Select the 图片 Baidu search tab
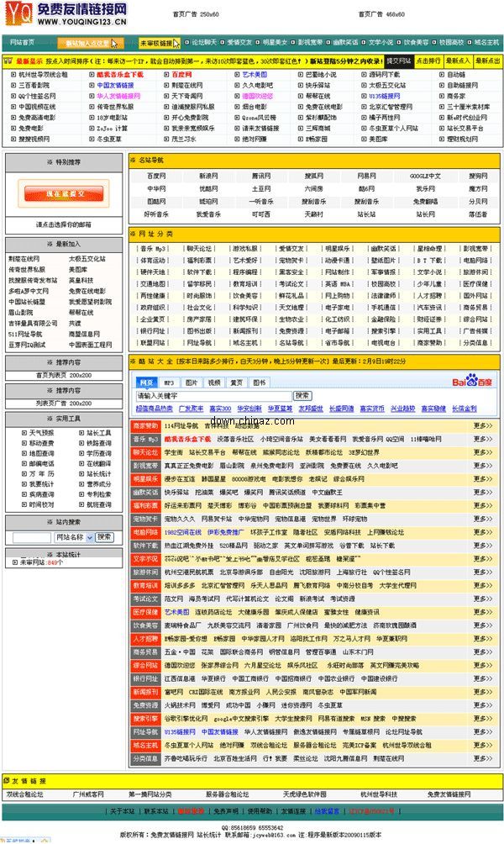The image size is (504, 844). pyautogui.click(x=192, y=382)
